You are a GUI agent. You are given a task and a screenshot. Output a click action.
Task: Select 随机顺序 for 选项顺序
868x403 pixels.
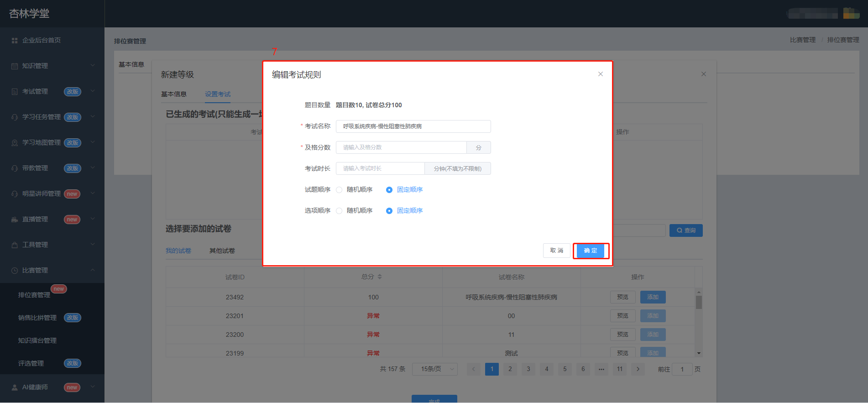339,211
